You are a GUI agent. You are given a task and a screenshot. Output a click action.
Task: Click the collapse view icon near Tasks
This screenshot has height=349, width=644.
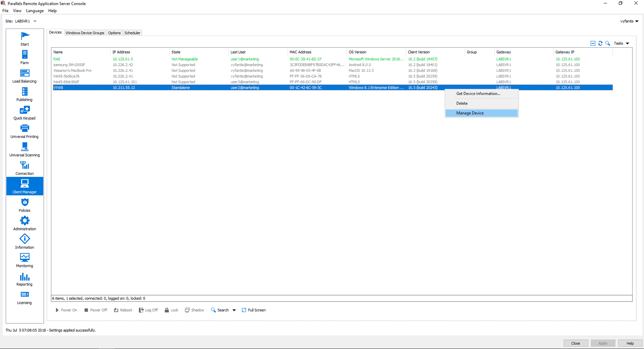click(x=593, y=43)
